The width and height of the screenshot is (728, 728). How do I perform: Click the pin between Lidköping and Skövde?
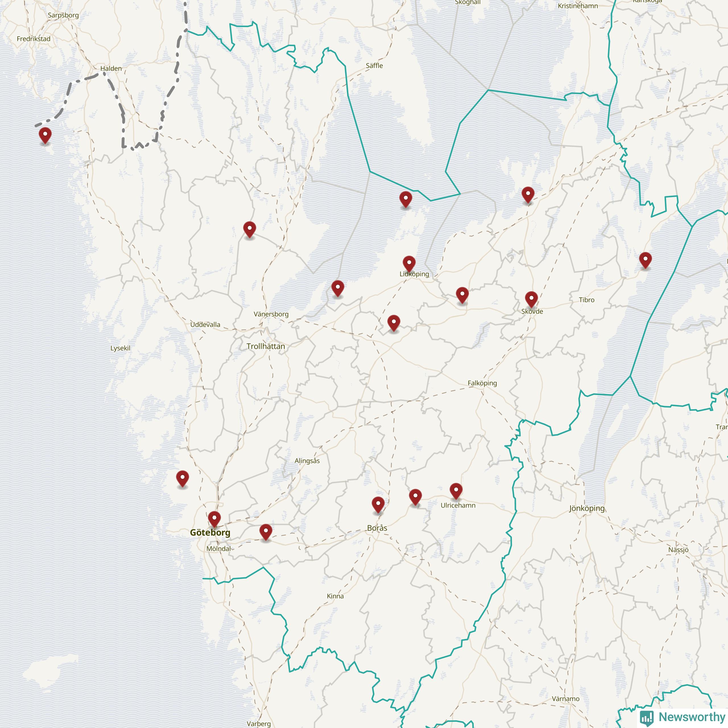(462, 295)
